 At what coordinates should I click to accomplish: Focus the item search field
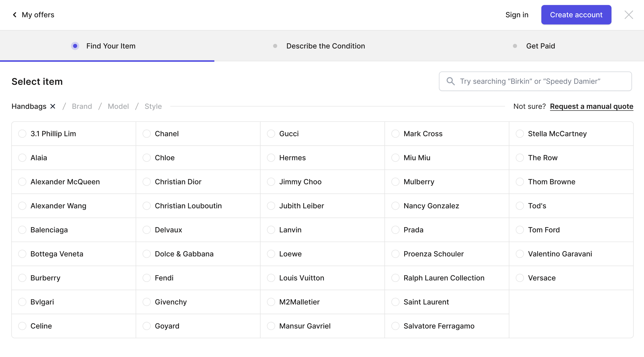coord(535,81)
